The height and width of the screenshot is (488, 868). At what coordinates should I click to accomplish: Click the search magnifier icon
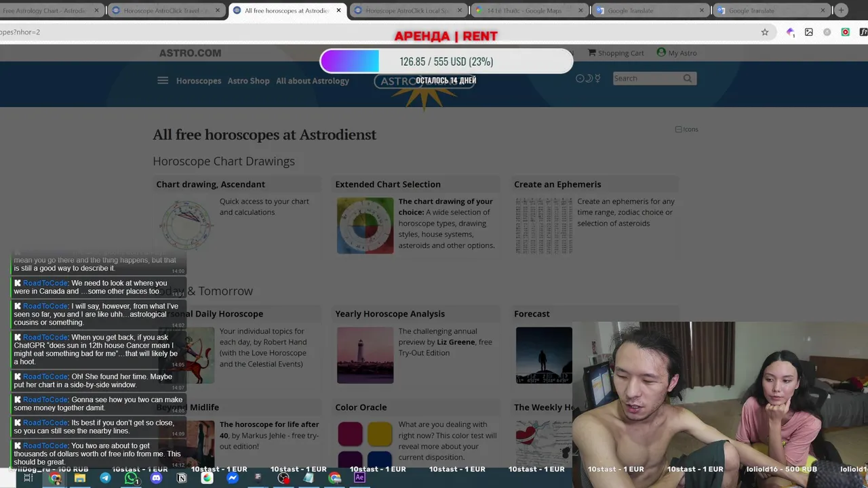(688, 79)
